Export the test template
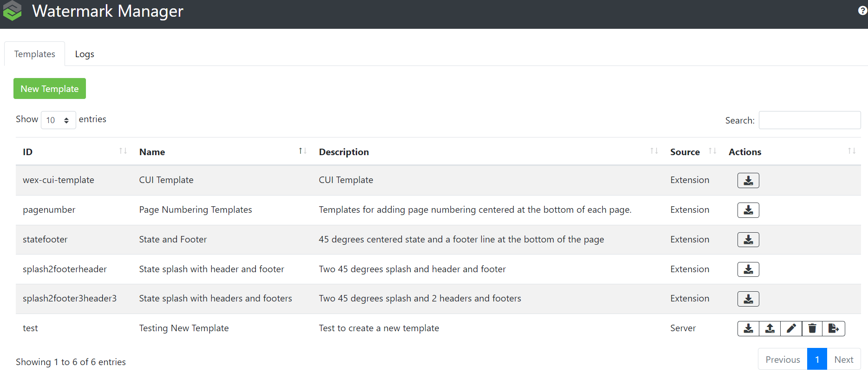This screenshot has height=373, width=868. [834, 328]
